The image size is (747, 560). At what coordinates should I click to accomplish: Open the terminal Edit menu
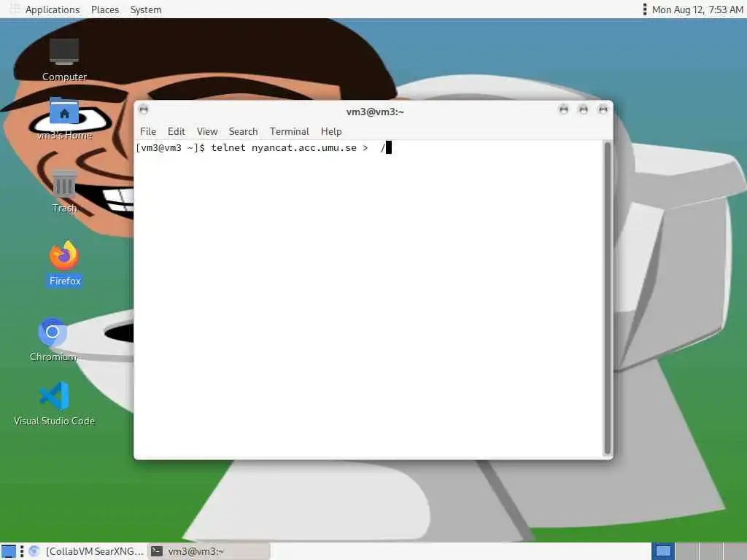[x=176, y=131]
